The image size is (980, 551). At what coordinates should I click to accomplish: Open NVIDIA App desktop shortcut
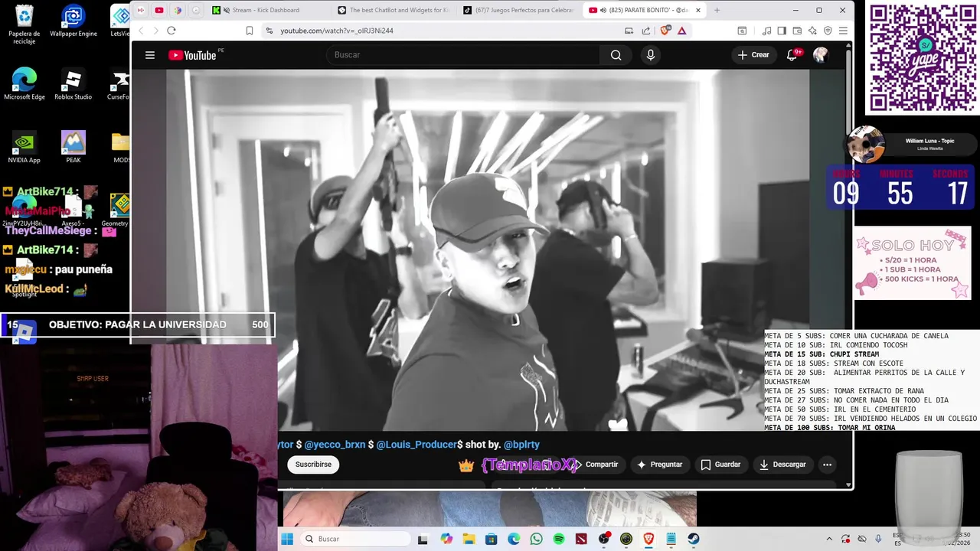24,147
